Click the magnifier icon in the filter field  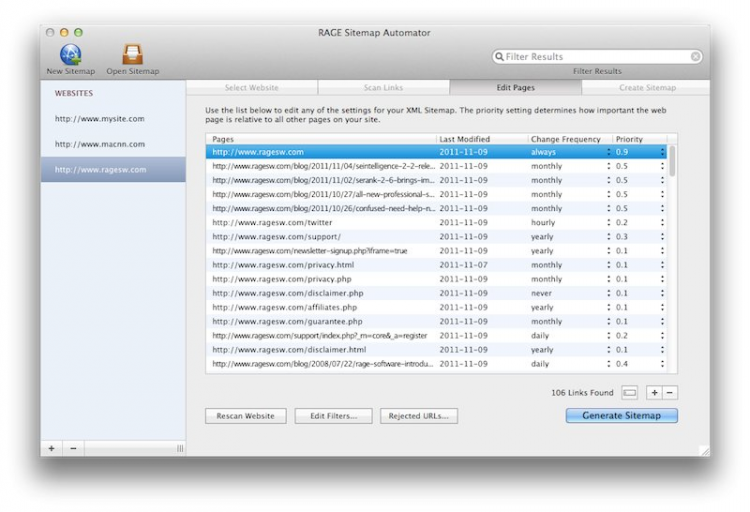tap(499, 56)
